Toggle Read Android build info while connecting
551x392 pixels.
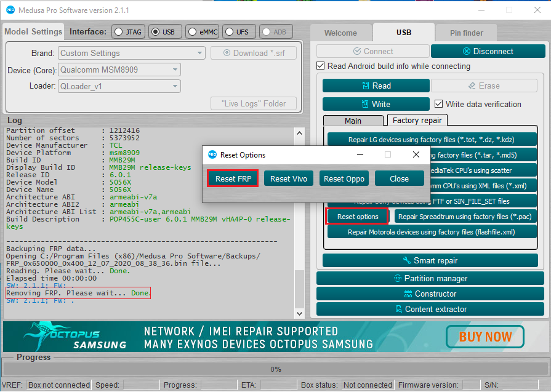[x=321, y=66]
